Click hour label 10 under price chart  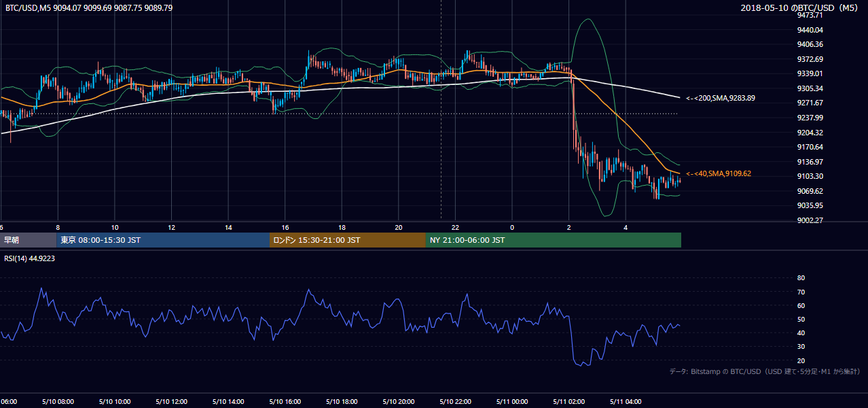[x=115, y=227]
